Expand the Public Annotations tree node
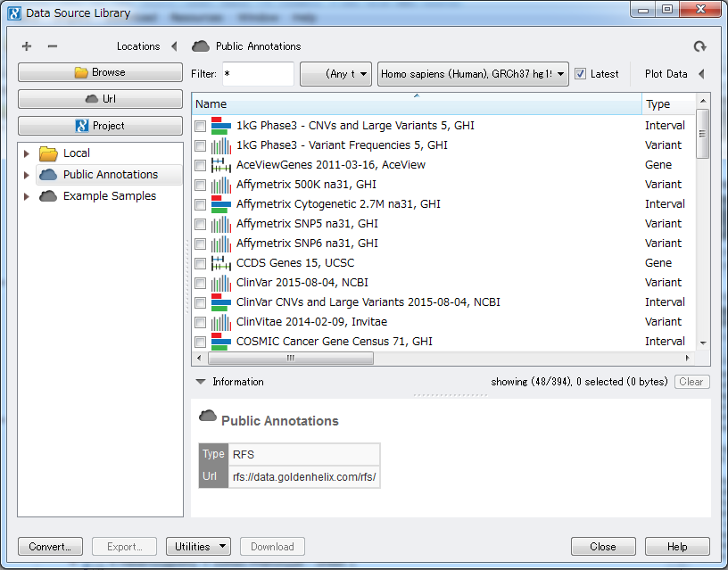 point(27,175)
